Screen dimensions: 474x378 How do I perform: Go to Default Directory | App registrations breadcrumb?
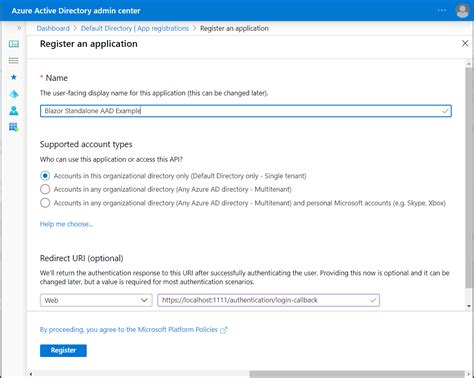[x=135, y=28]
